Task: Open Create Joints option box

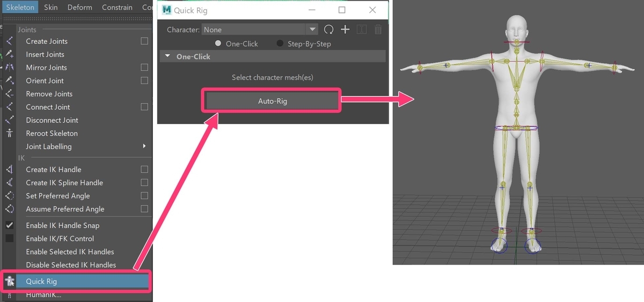Action: (144, 41)
